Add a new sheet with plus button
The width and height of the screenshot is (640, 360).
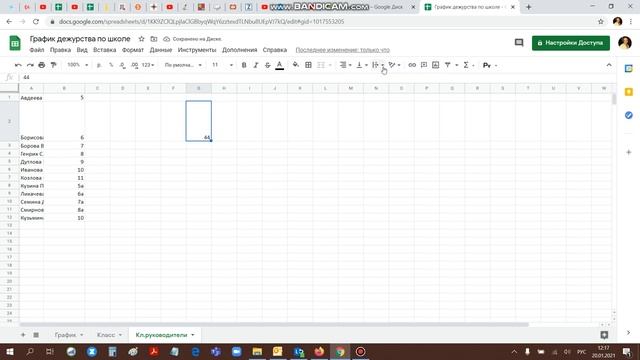point(23,335)
